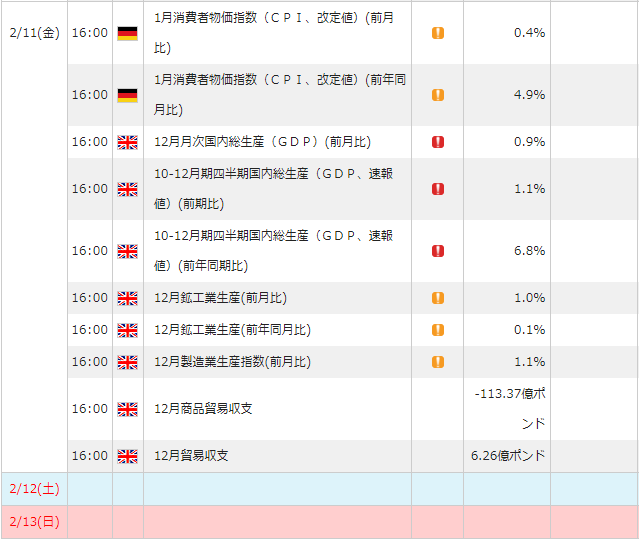This screenshot has height=540, width=639.
Task: Click UK flag in GDP 前年同期比 row
Action: 128,251
